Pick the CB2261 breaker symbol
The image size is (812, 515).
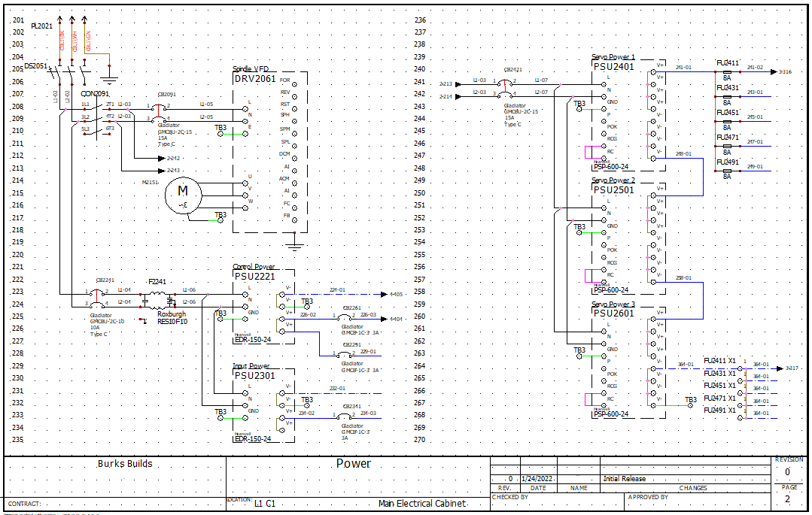(x=345, y=318)
